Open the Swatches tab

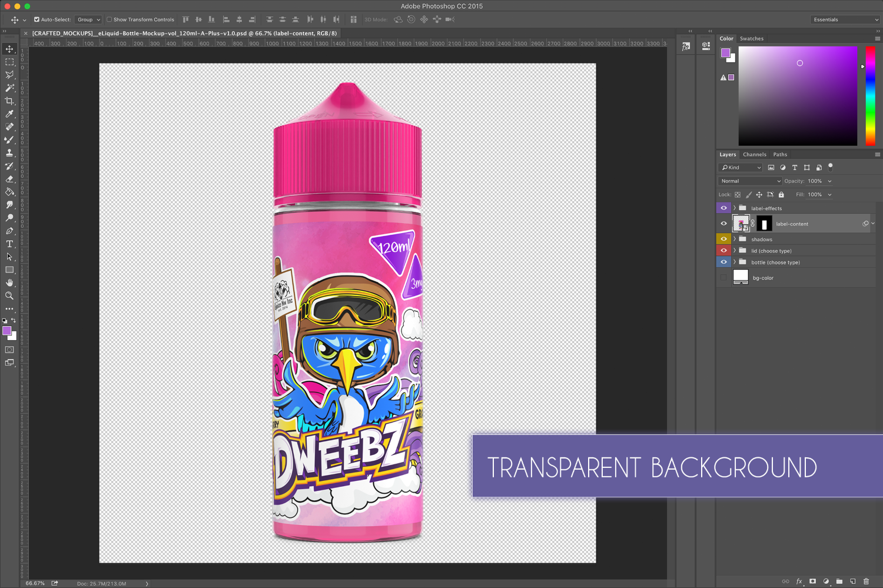(751, 39)
